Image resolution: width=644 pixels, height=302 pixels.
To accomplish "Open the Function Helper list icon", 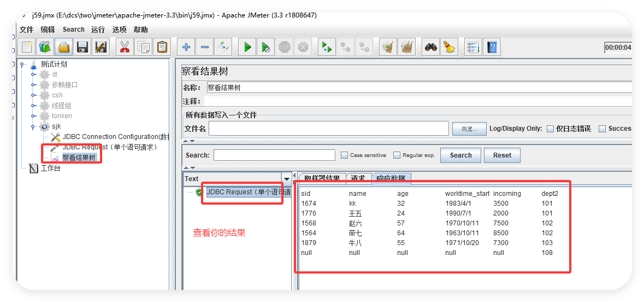I will click(x=474, y=47).
